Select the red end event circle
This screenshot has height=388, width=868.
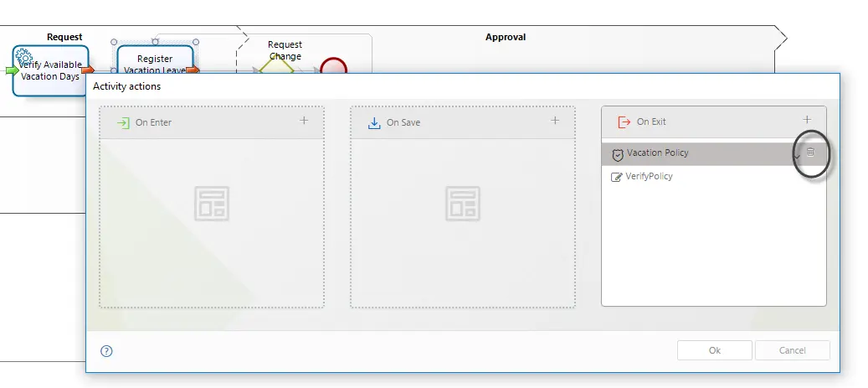point(333,65)
